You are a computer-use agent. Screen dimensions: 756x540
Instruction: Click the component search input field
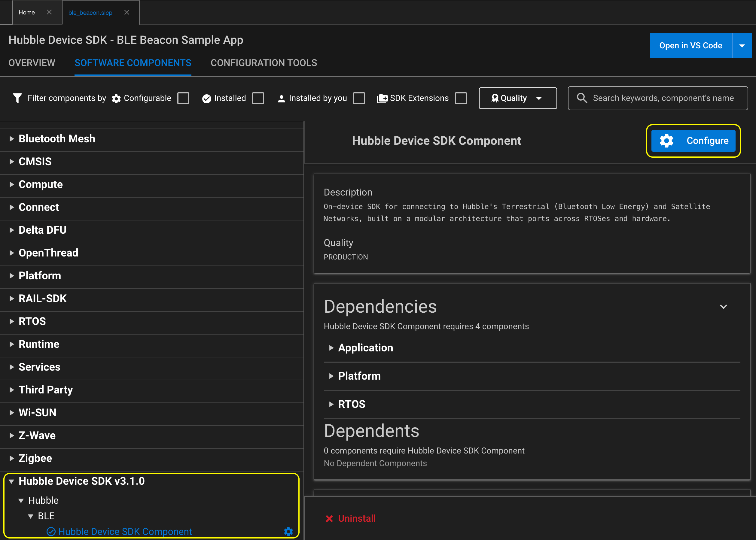(x=658, y=98)
